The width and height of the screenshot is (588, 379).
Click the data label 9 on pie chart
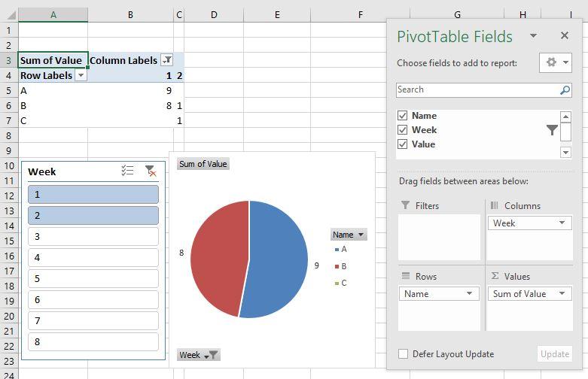pyautogui.click(x=317, y=265)
